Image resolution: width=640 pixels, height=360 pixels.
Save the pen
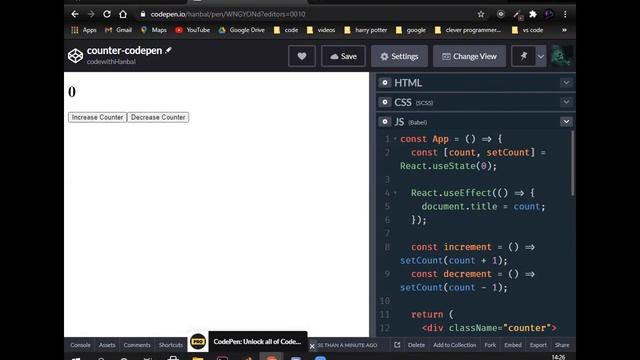(x=343, y=56)
